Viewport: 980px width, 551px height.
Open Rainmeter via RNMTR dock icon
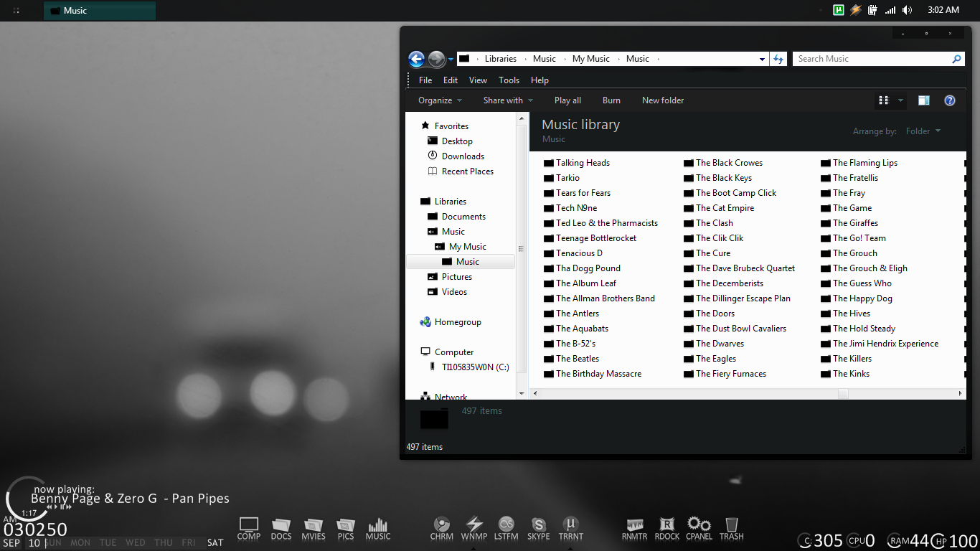[x=635, y=529]
